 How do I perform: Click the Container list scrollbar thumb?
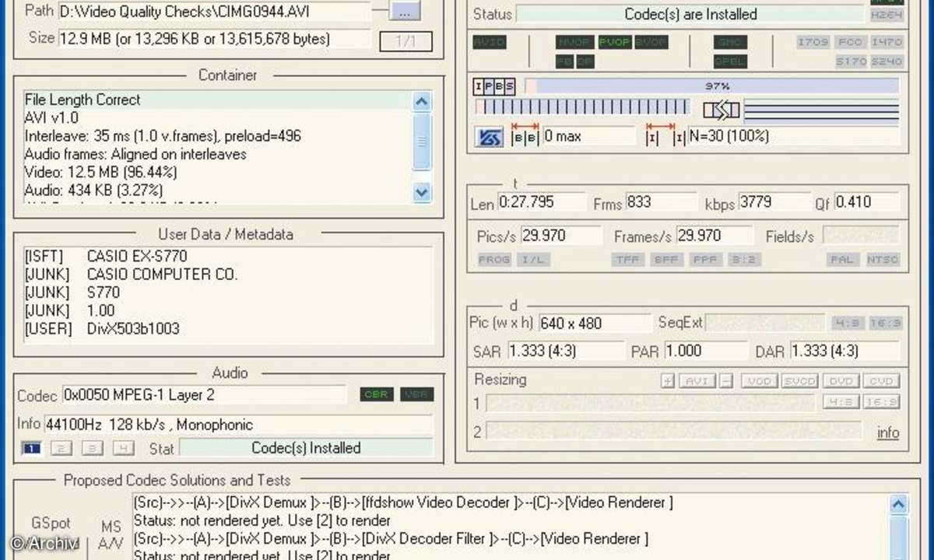[x=421, y=141]
